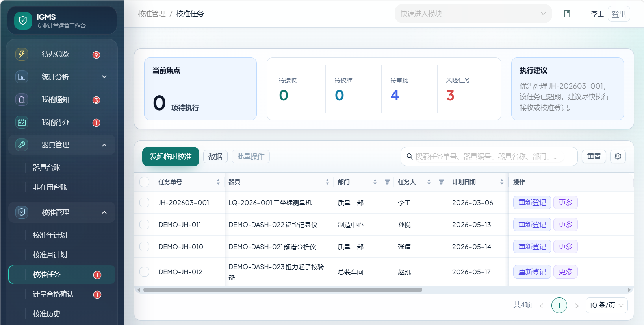The height and width of the screenshot is (325, 644).
Task: Click the 批量操作 button
Action: pos(251,157)
